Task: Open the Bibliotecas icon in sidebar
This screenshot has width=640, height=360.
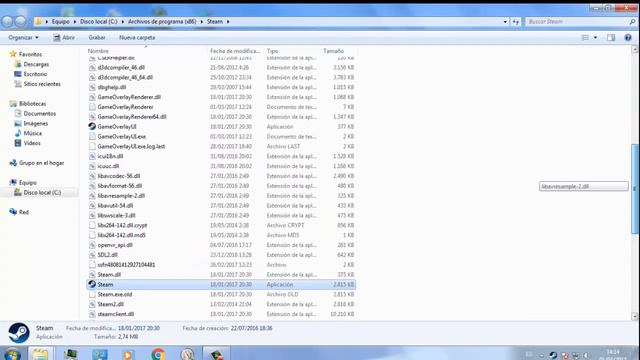Action: tap(13, 104)
